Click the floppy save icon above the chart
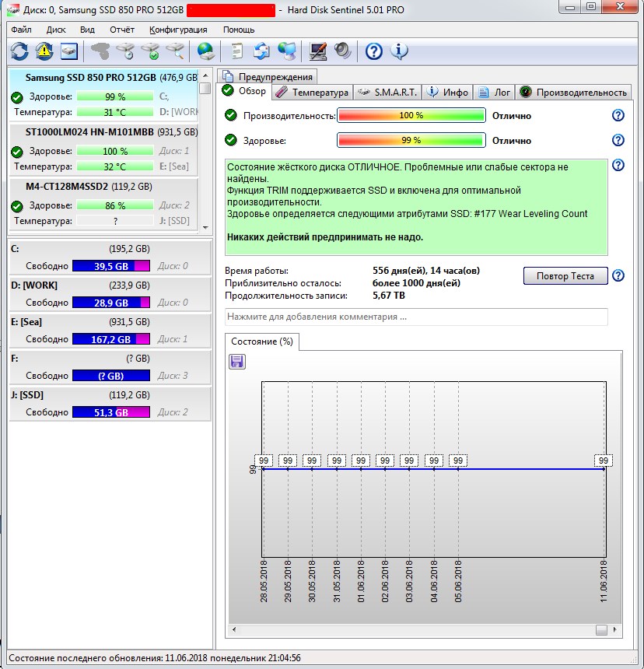The width and height of the screenshot is (644, 669). tap(237, 362)
